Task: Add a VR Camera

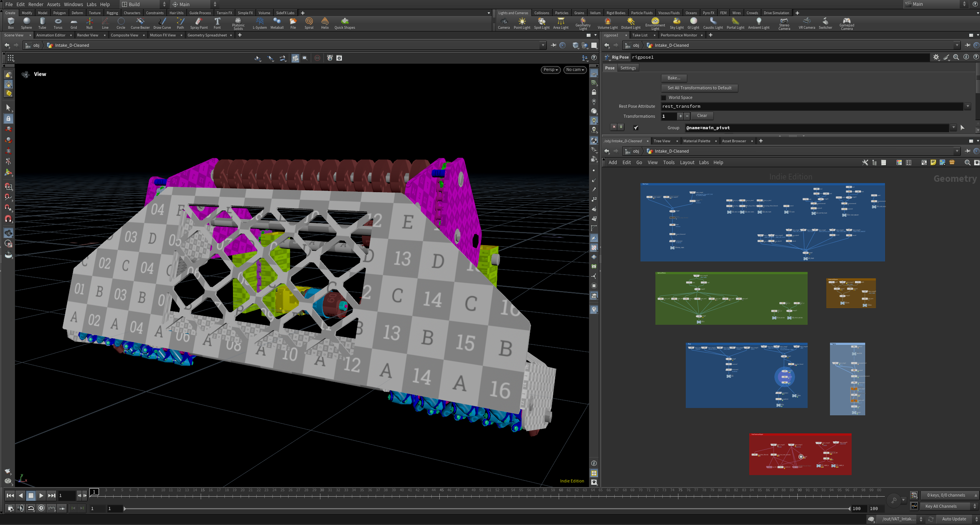Action: 807,23
